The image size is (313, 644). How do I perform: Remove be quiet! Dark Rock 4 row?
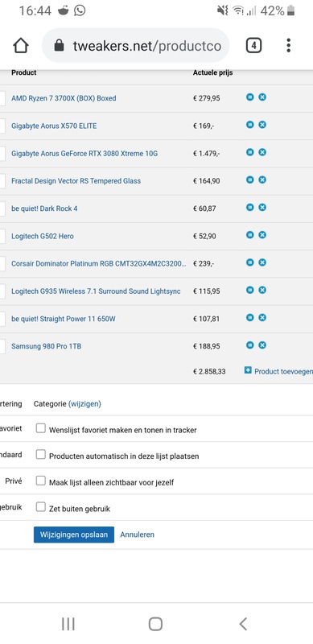tap(262, 207)
